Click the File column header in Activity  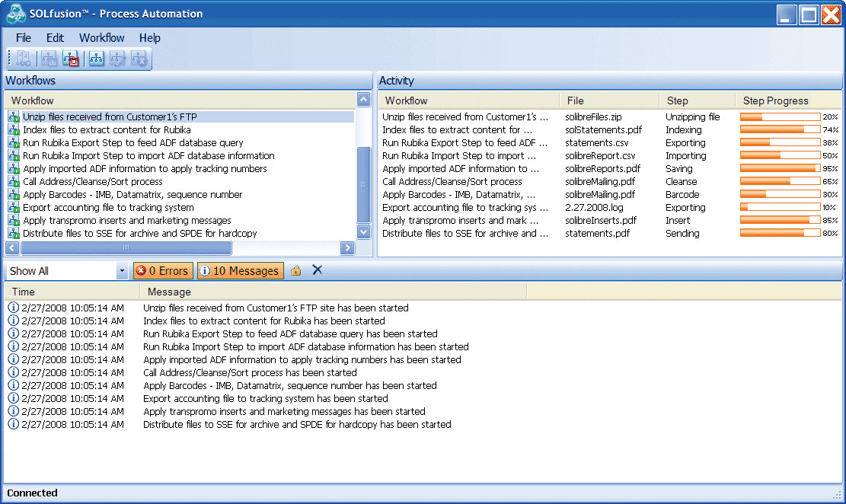(x=609, y=100)
